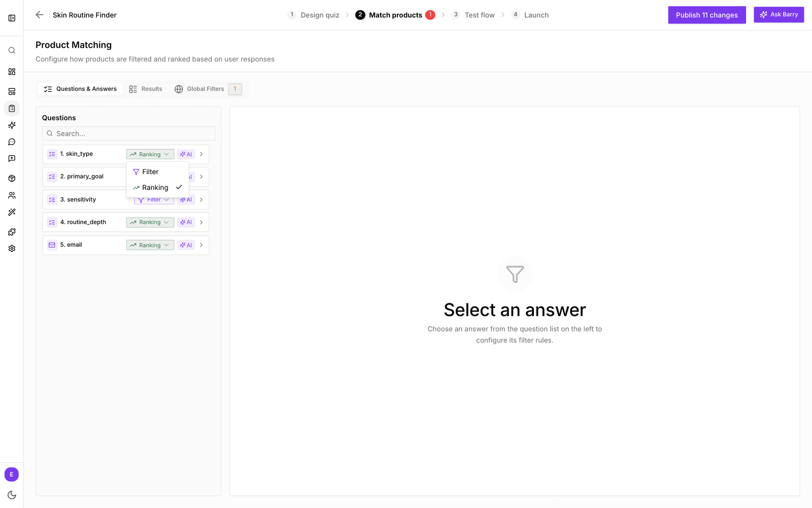Open the chat bubble icon in sidebar
The image size is (812, 508).
12,142
